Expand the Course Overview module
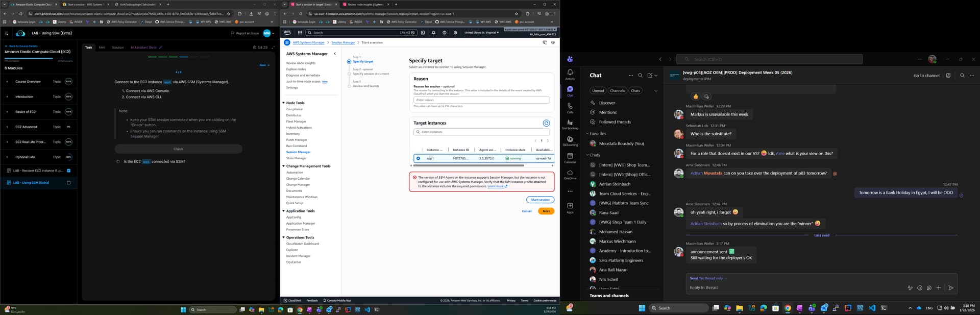This screenshot has height=315, width=980. pos(7,82)
